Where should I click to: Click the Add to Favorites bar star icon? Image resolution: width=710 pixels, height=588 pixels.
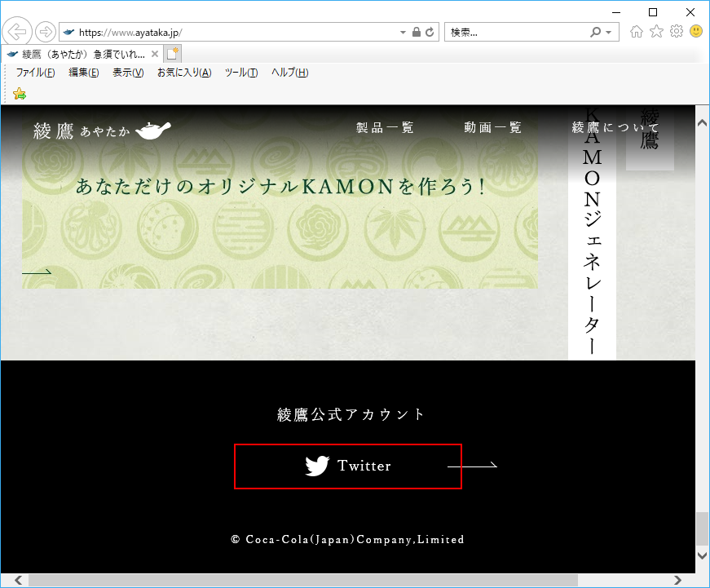tap(20, 94)
